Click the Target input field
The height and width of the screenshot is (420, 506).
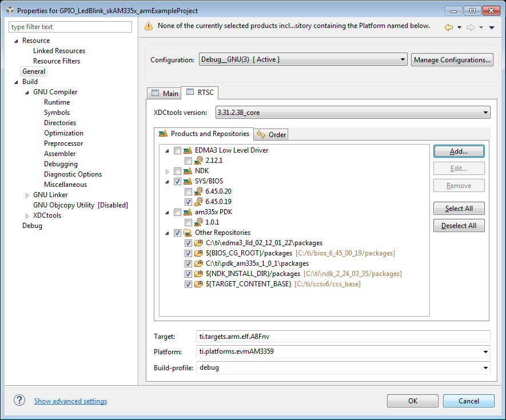pyautogui.click(x=343, y=336)
